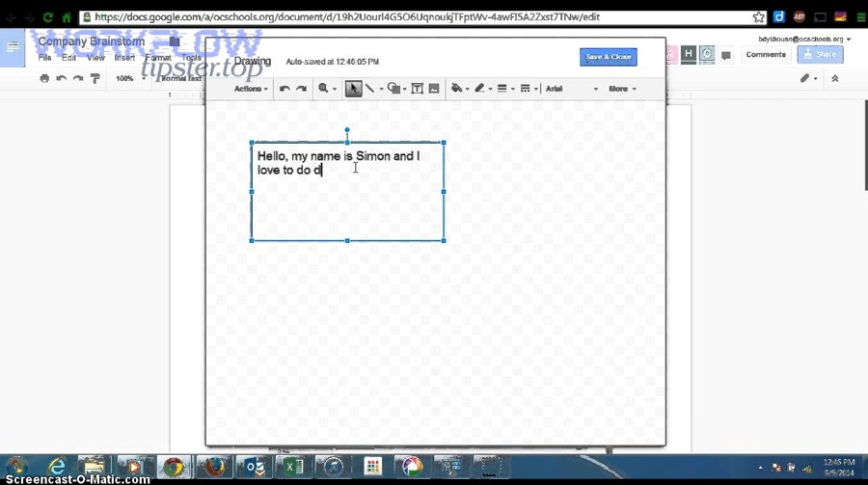
Task: Open the Fill color paint bucket
Action: 457,89
